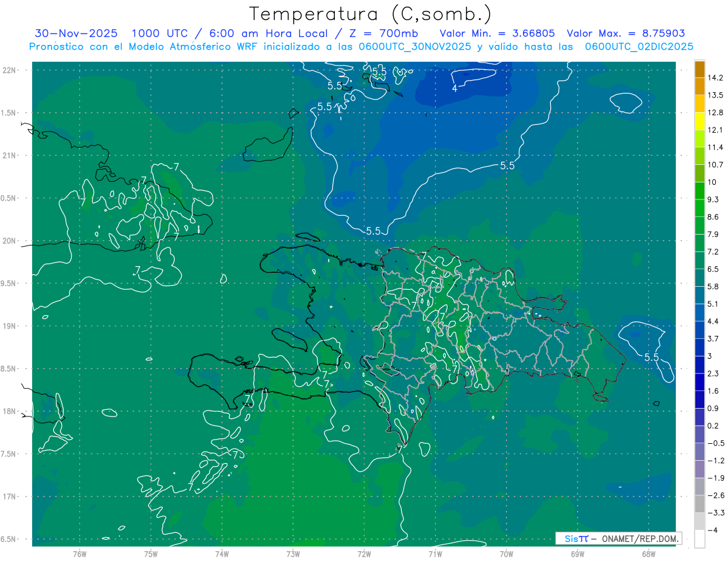Click the '14.2' colorbar value
Screen dimensions: 728x562
[x=715, y=78]
